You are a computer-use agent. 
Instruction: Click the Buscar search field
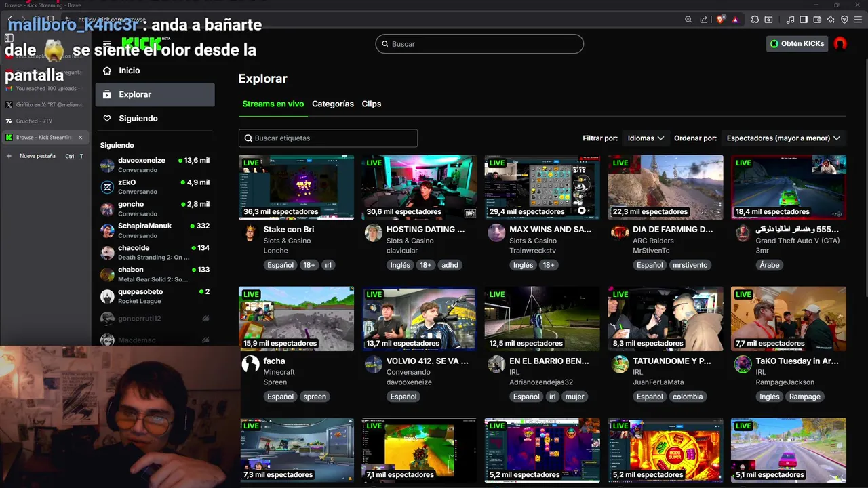479,44
